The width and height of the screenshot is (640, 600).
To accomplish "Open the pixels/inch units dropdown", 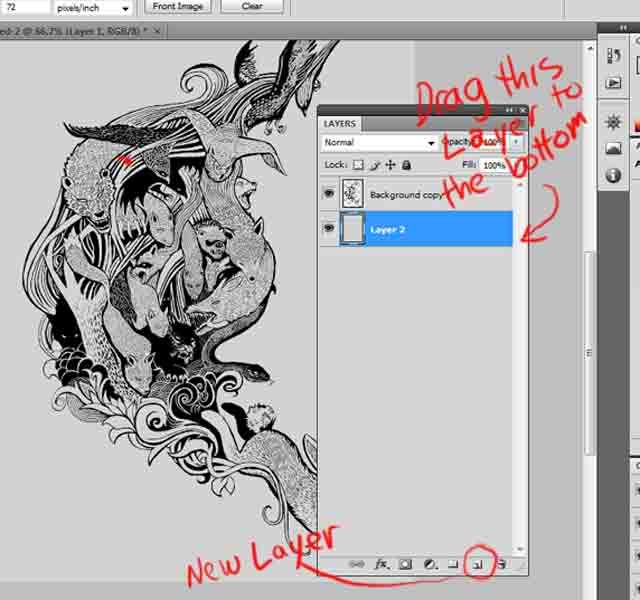I will click(x=97, y=7).
